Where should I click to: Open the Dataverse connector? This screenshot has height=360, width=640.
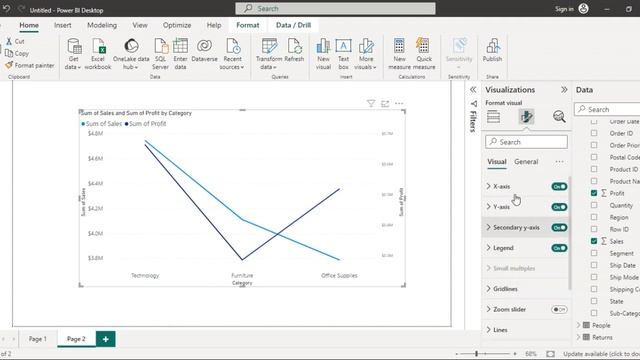click(204, 51)
